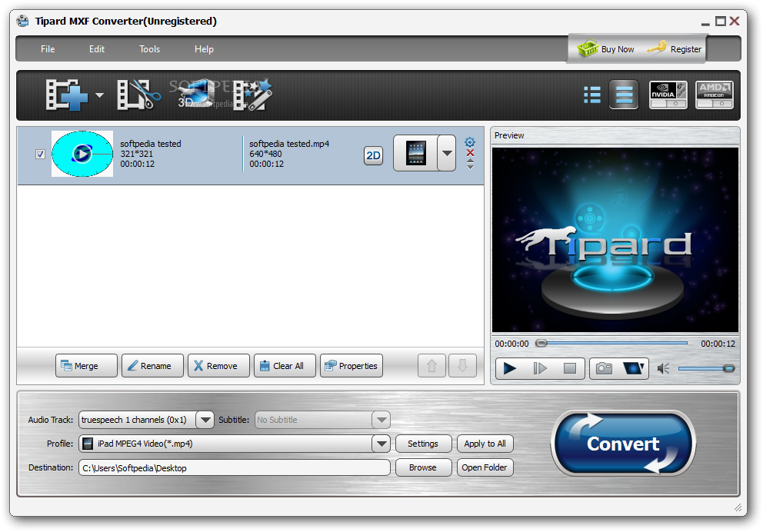Image resolution: width=763 pixels, height=532 pixels.
Task: Click the Destination path field
Action: coord(235,468)
